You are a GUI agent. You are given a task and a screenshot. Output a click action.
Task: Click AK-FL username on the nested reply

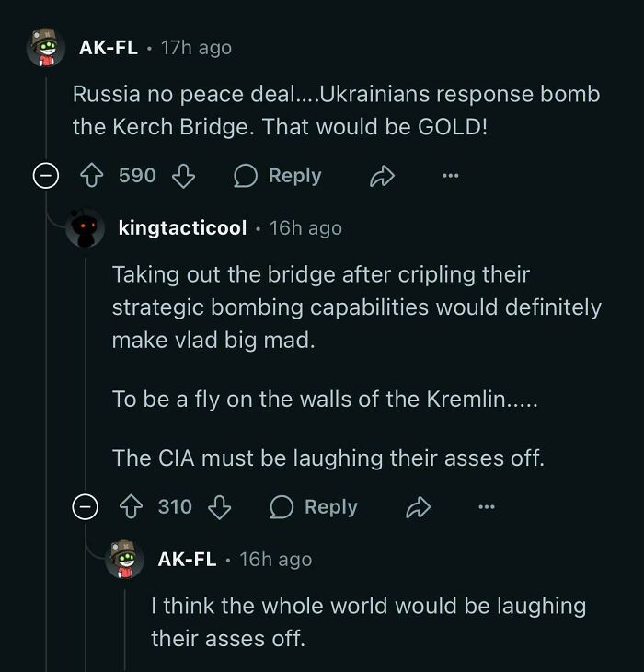[188, 559]
